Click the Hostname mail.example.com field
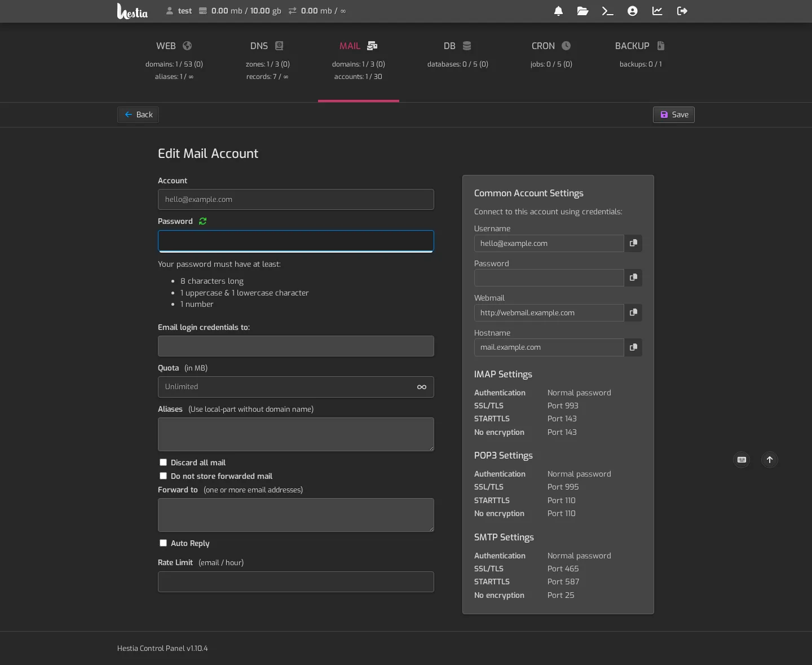Image resolution: width=812 pixels, height=665 pixels. 549,347
